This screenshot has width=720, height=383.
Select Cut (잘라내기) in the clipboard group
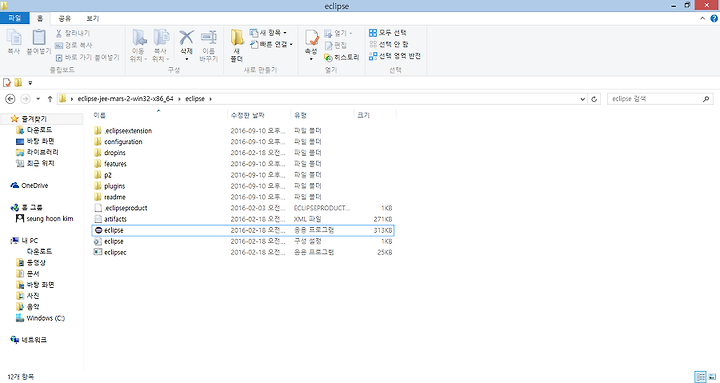point(73,33)
